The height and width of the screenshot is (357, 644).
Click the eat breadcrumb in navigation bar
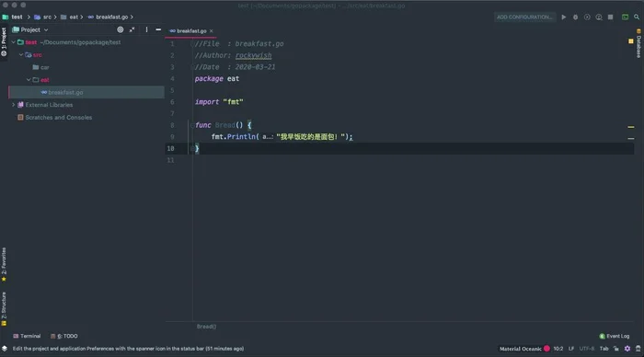tap(74, 17)
